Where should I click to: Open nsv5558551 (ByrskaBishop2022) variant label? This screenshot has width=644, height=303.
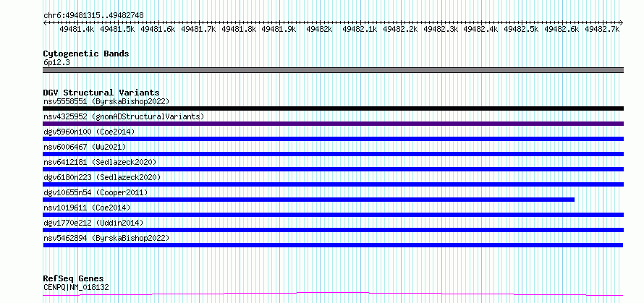[x=106, y=101]
